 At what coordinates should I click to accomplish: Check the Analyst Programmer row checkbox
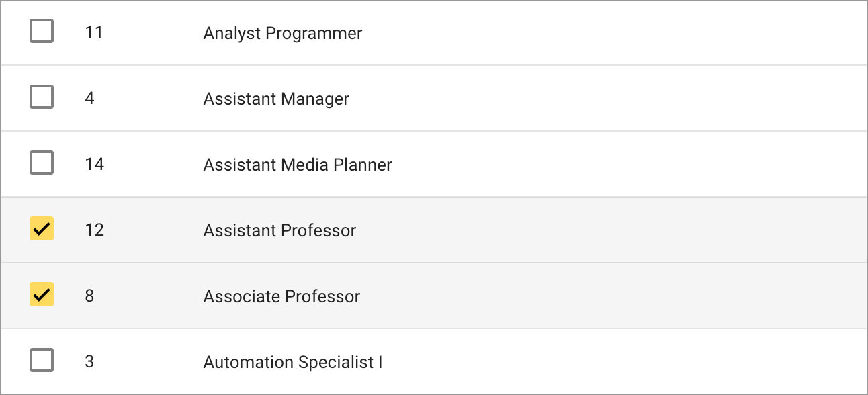click(x=42, y=32)
